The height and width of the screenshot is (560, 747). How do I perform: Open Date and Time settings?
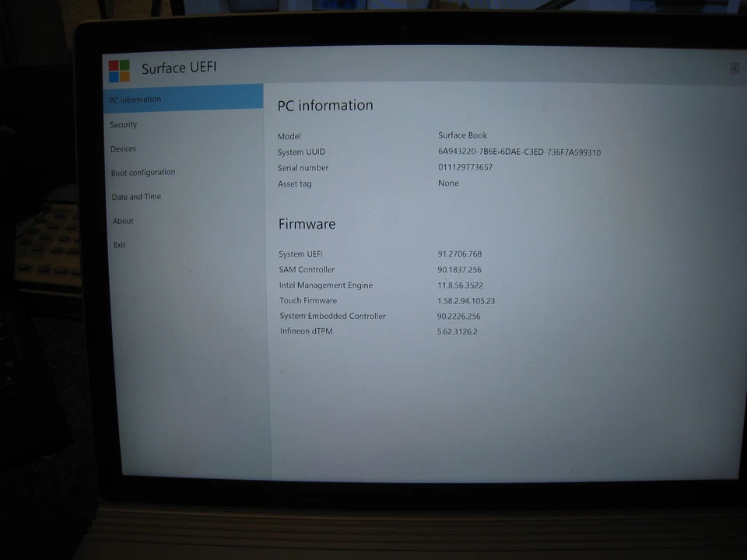136,197
